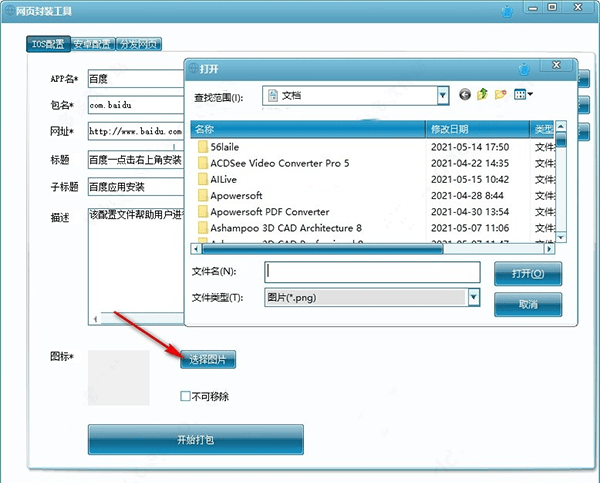Click the icon preview placeholder
This screenshot has width=600, height=483.
coord(119,378)
